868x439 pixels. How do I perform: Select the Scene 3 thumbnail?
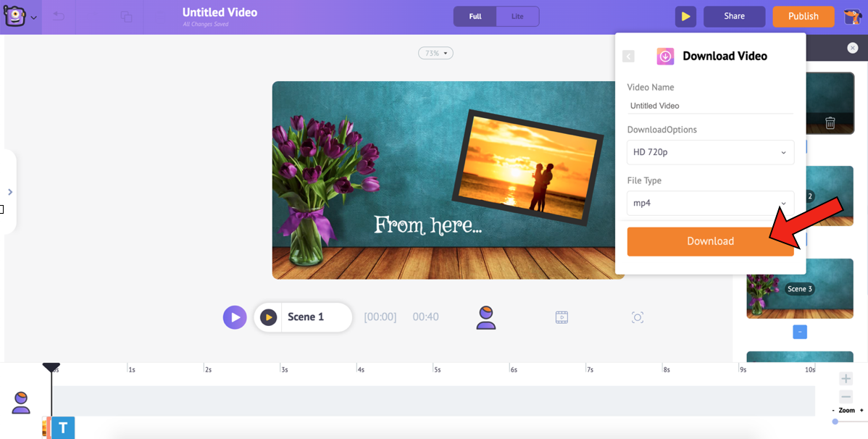tap(800, 289)
